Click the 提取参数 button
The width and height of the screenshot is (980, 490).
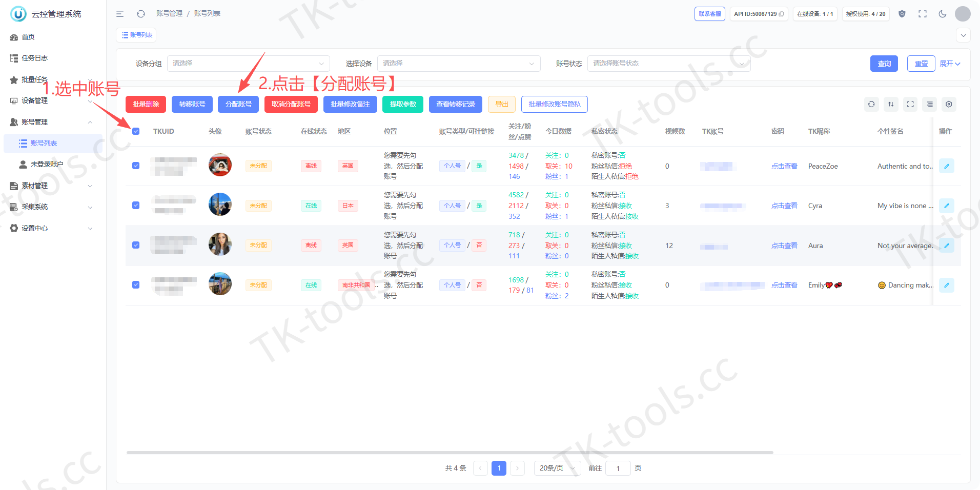pos(403,104)
